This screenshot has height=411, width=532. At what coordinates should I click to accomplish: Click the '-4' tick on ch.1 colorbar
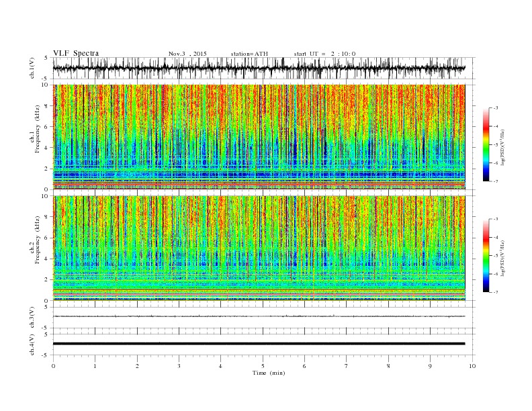point(496,126)
